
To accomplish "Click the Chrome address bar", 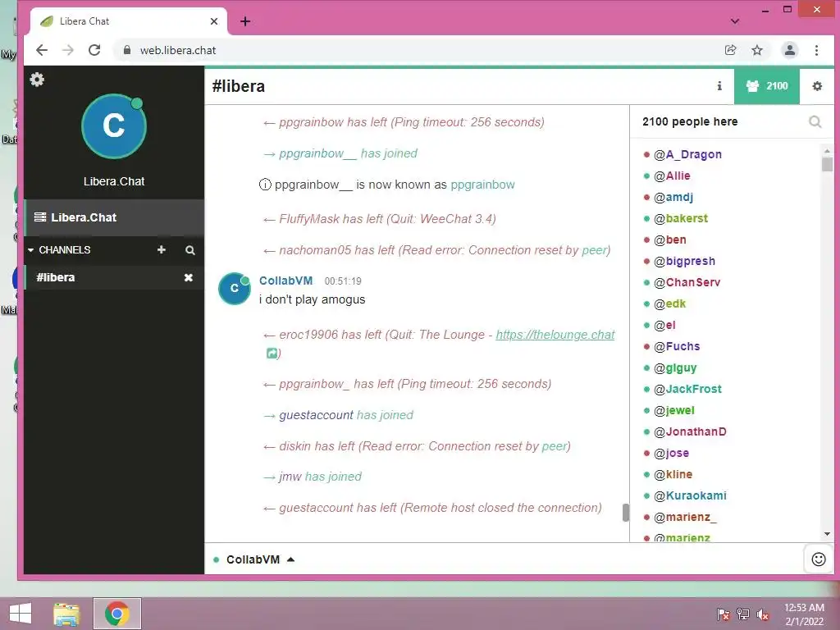I will pyautogui.click(x=418, y=50).
